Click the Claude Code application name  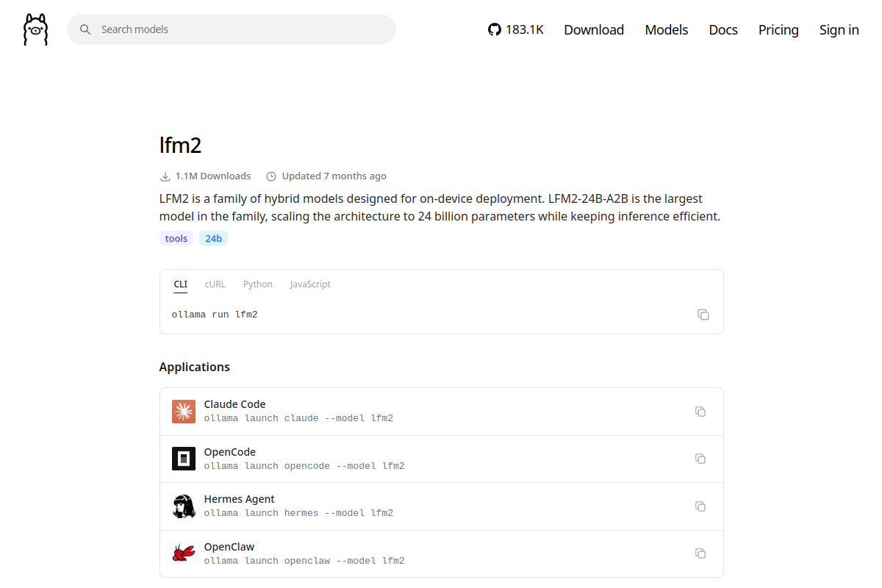(234, 404)
